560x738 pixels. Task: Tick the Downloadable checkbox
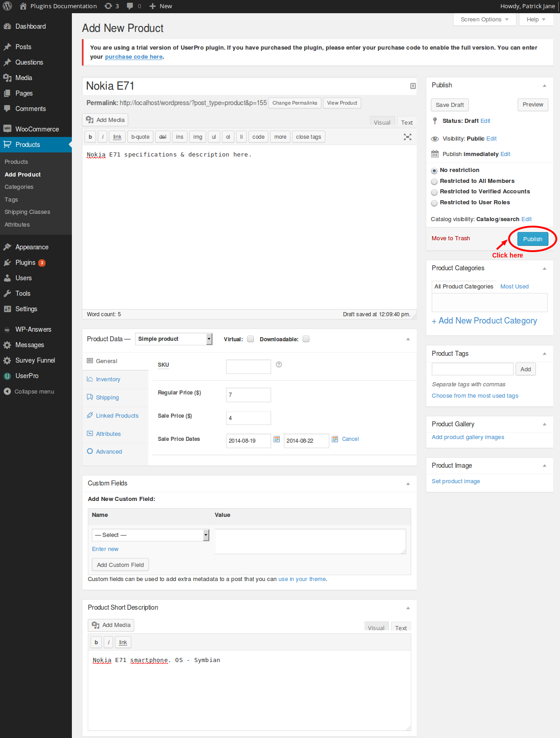306,339
